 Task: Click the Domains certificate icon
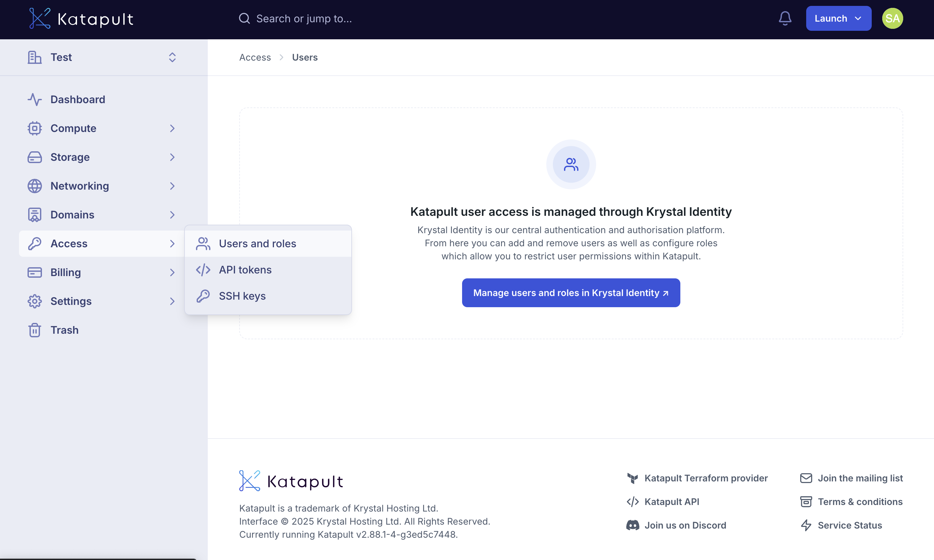tap(34, 215)
